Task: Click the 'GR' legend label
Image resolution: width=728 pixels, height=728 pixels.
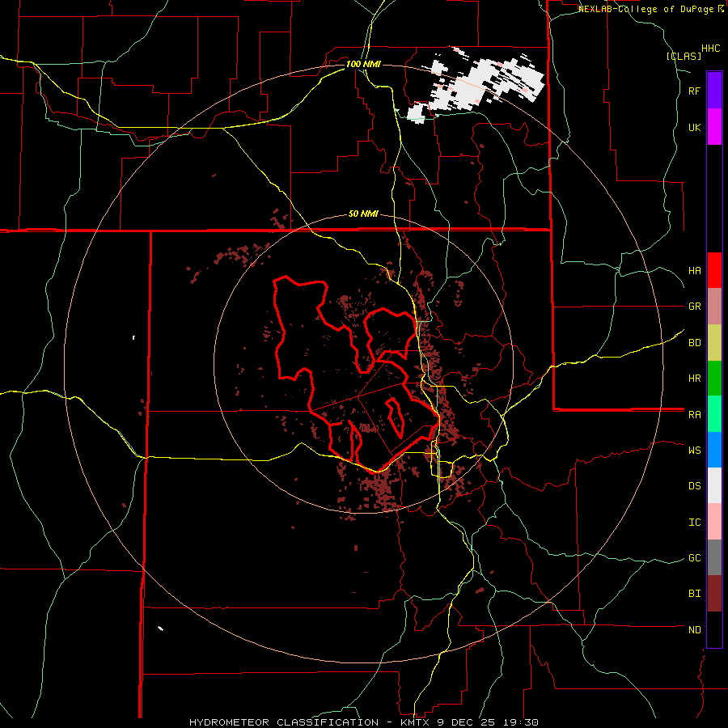Action: 694,307
